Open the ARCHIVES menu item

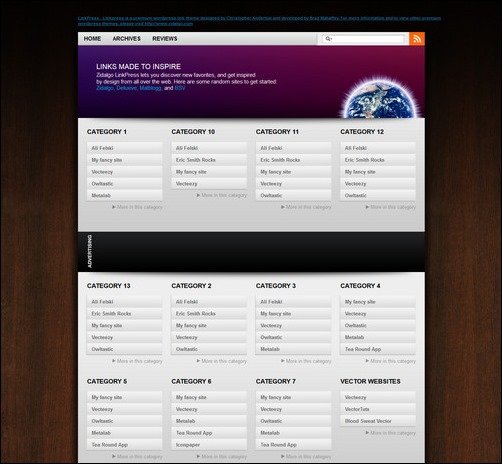[126, 39]
